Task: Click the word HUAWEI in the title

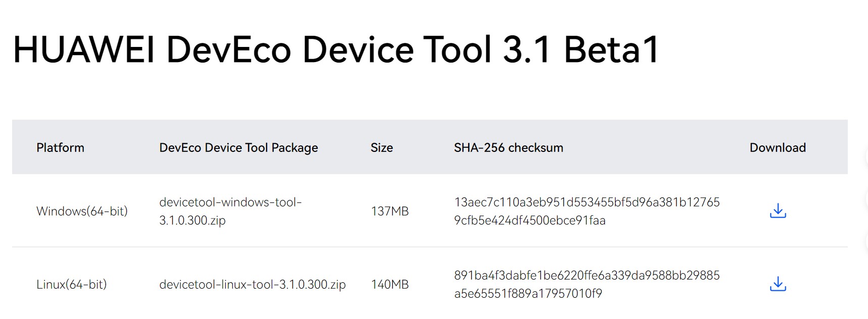Action: (83, 50)
